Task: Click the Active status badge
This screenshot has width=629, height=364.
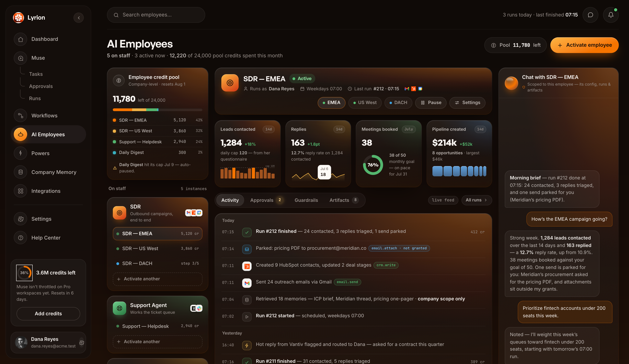Action: [302, 79]
